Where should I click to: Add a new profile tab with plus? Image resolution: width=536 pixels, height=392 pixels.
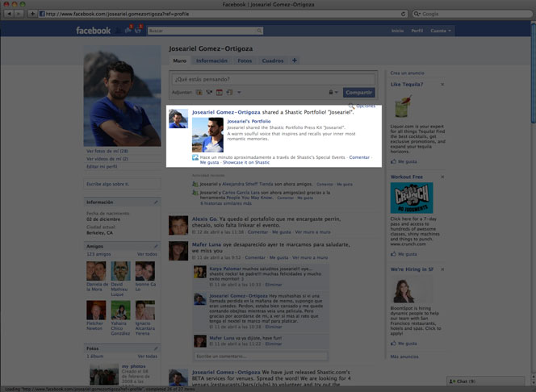tap(295, 60)
